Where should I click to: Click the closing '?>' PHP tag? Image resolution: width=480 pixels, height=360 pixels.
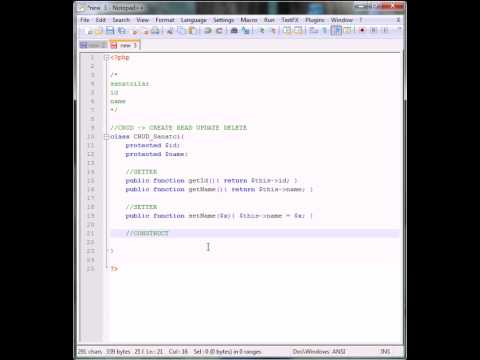(114, 269)
